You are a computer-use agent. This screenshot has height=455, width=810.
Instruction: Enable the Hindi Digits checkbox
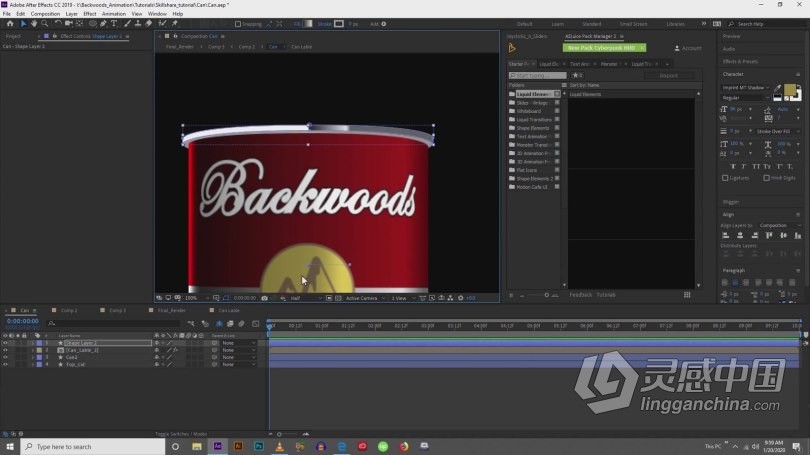pos(767,178)
